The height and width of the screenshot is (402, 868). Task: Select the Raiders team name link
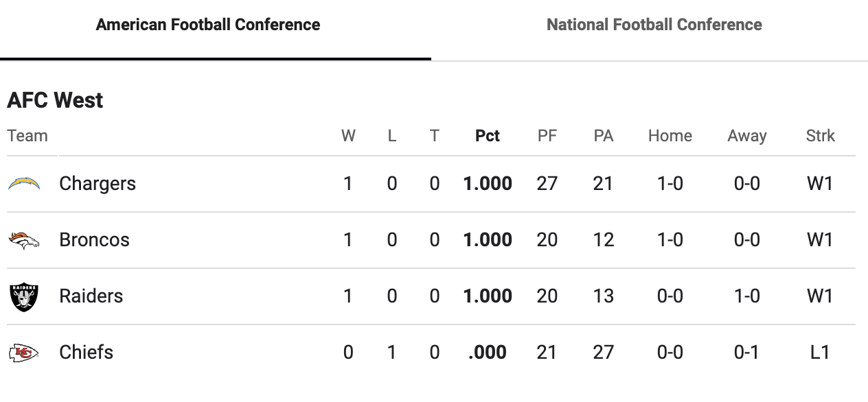pyautogui.click(x=91, y=296)
